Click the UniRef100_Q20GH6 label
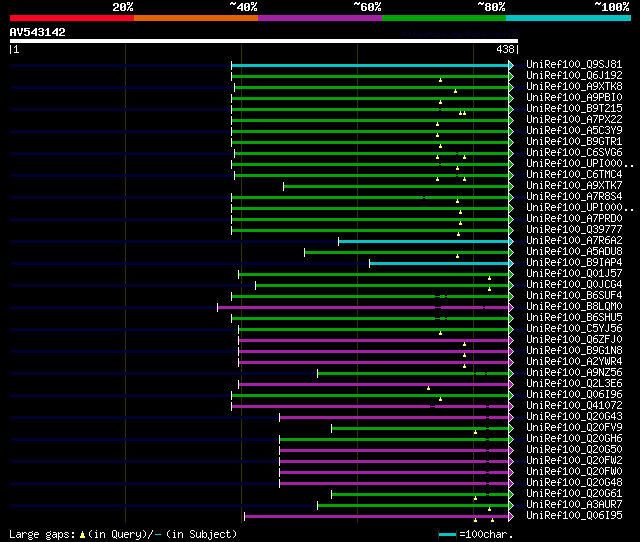Viewport: 640px width, 542px height. [574, 439]
